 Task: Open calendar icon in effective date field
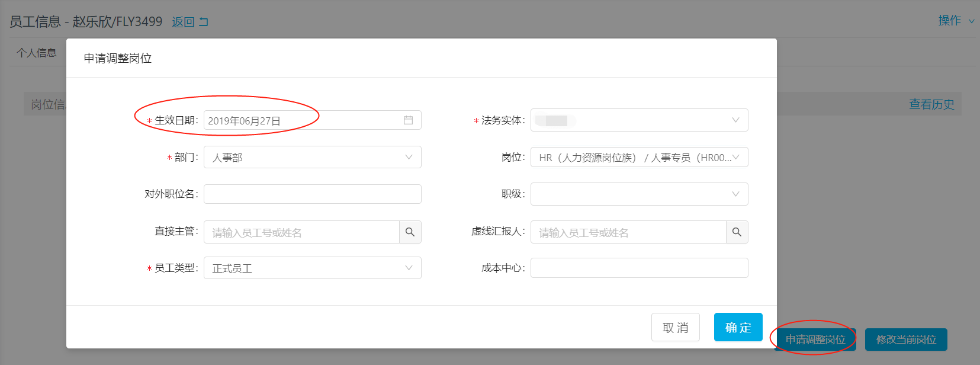tap(408, 120)
